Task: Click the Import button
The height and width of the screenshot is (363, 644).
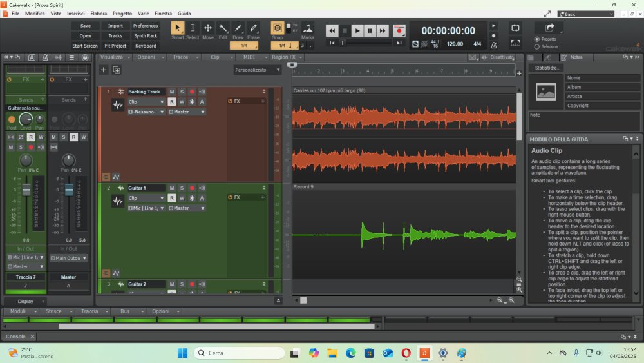Action: (115, 26)
